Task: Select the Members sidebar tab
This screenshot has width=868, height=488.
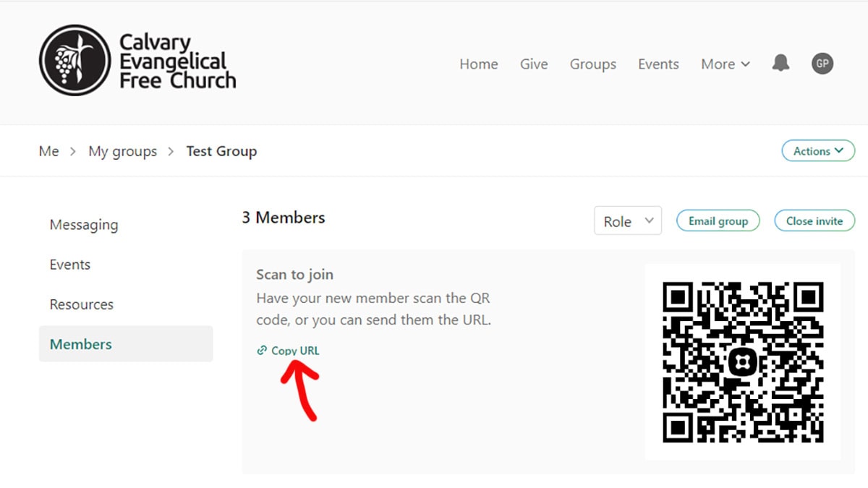Action: click(x=81, y=344)
